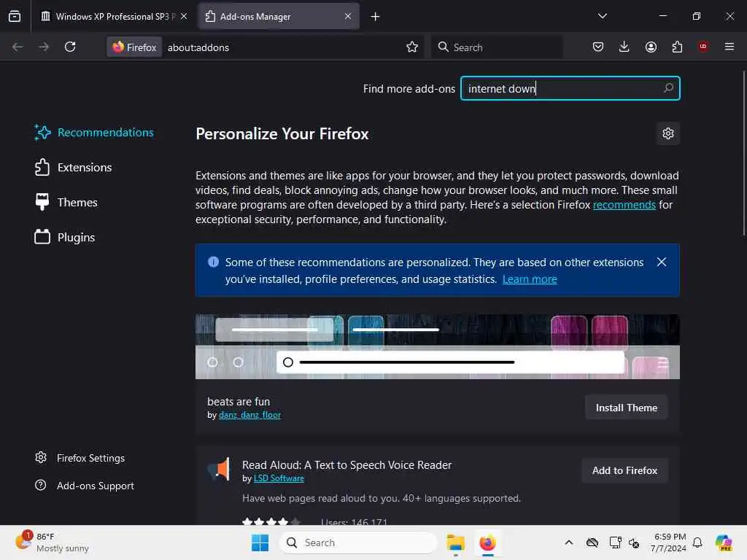Screen dimensions: 747x560
Task: Open the Firefox application menu (hamburger)
Action: coord(729,47)
